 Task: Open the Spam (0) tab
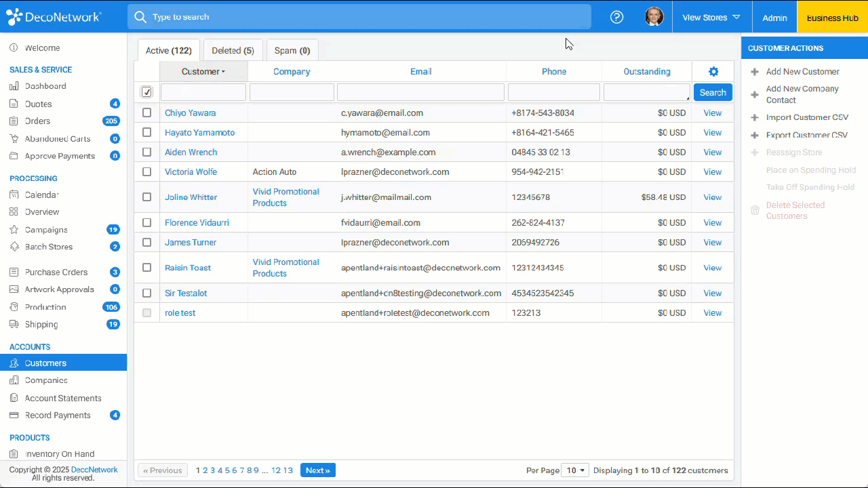point(292,51)
